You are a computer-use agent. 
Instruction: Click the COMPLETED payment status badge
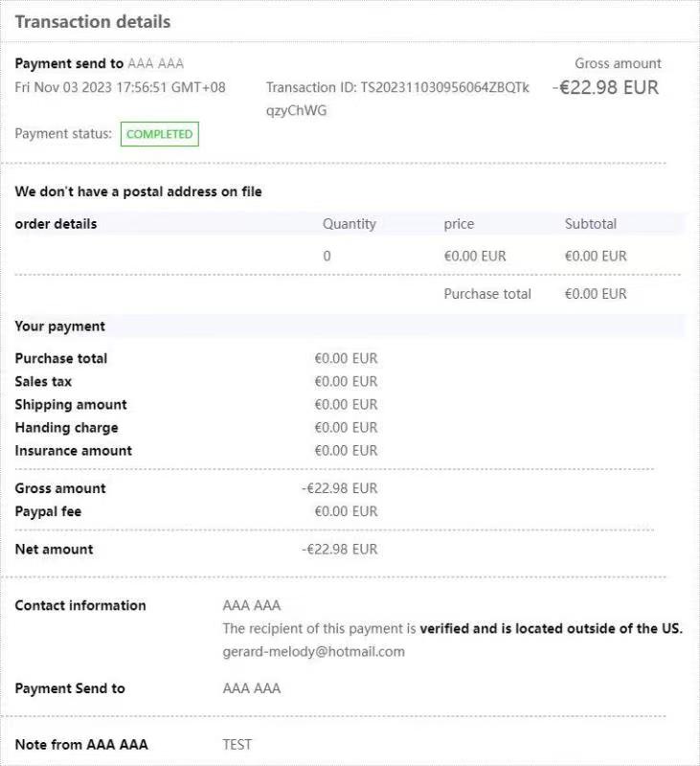[x=159, y=134]
